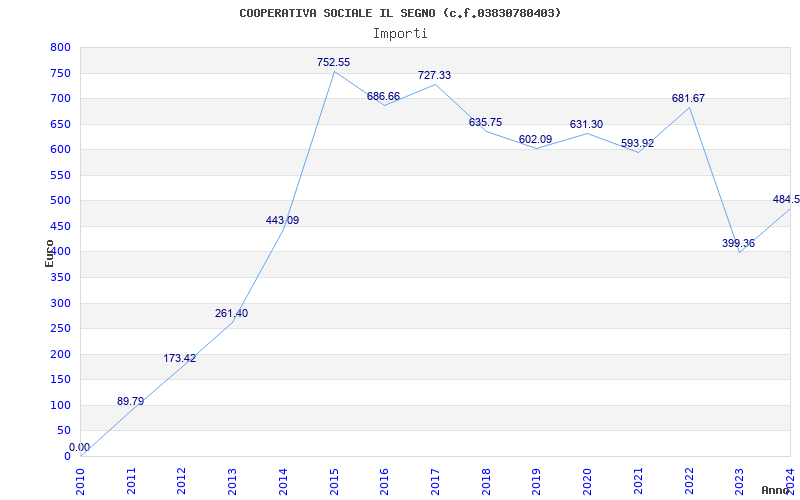This screenshot has width=800, height=500.
Task: Click the 100 y-axis tick label
Action: pyautogui.click(x=60, y=406)
